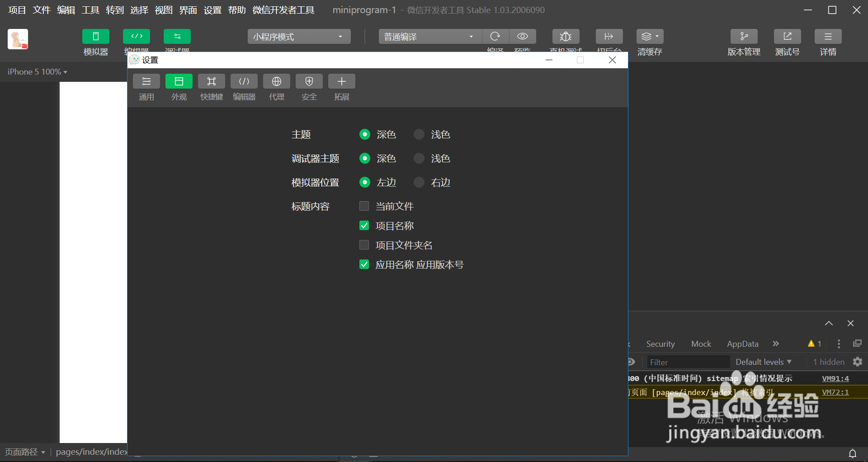Open the 微信开发者工具 menu
Viewport: 868px width, 462px height.
pyautogui.click(x=283, y=10)
